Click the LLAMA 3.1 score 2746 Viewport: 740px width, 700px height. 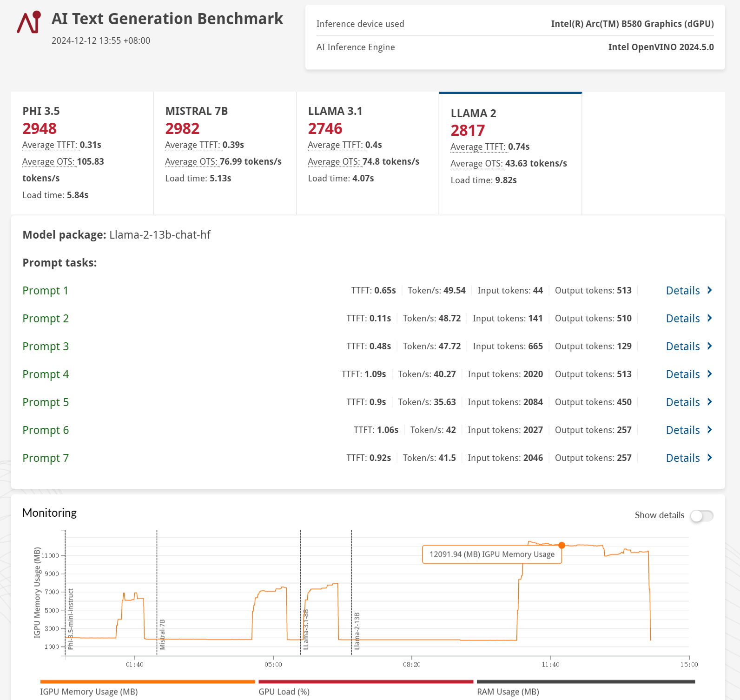325,128
